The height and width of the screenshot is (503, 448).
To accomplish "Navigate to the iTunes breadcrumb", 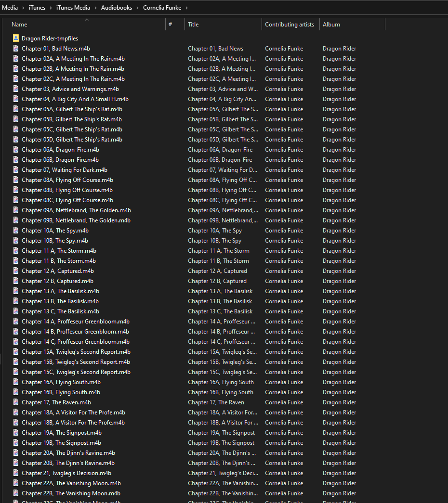I will click(x=37, y=8).
